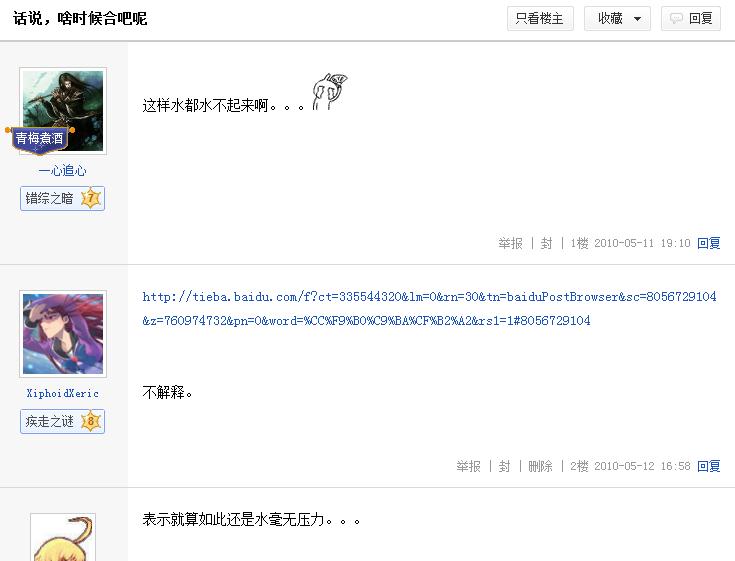Click 回复 on the first floor post

709,243
